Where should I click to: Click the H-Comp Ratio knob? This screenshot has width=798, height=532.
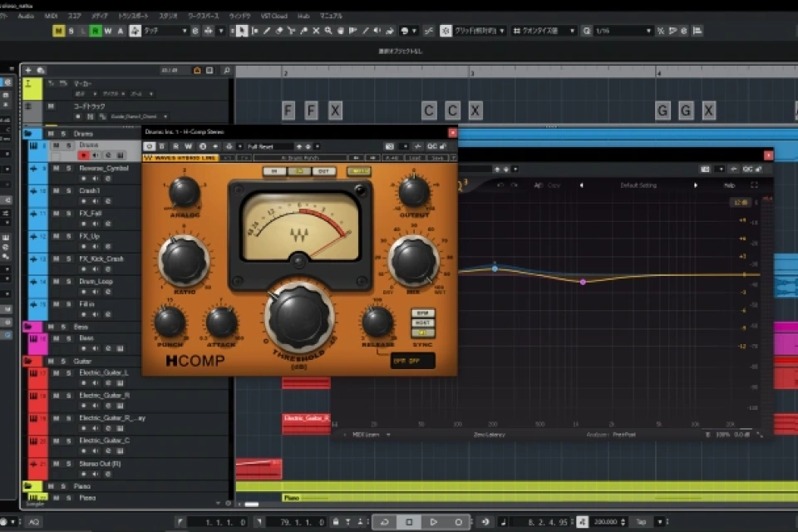[185, 261]
